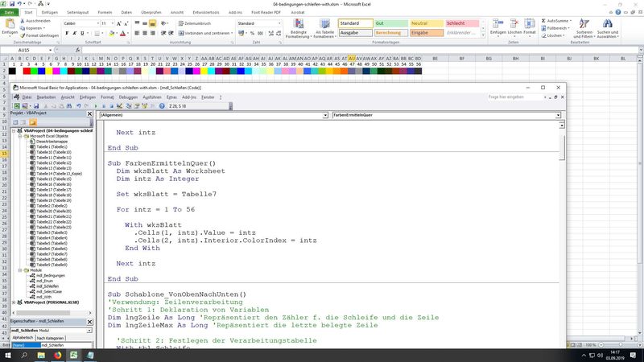This screenshot has height=362, width=644.
Task: Save the VBA project with disk icon
Action: [x=36, y=106]
